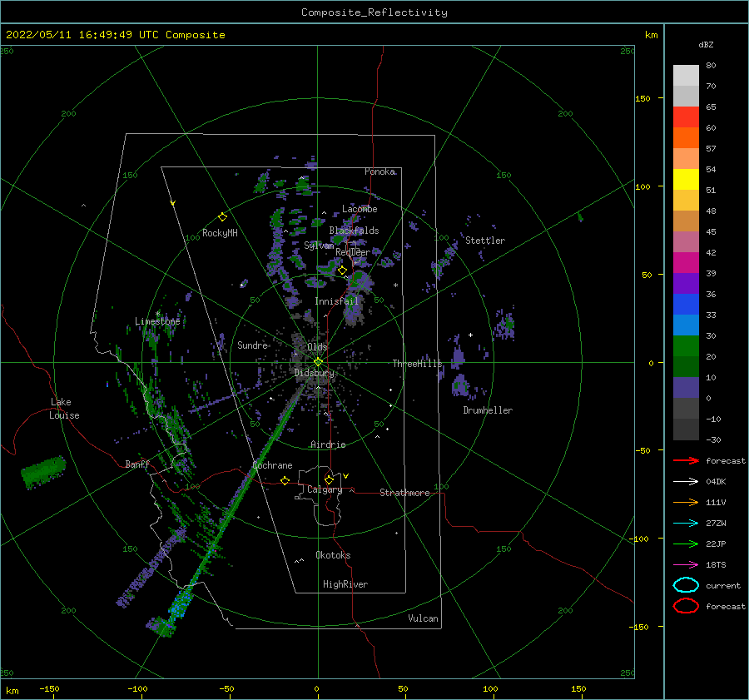Click the HighRiver label

click(345, 584)
